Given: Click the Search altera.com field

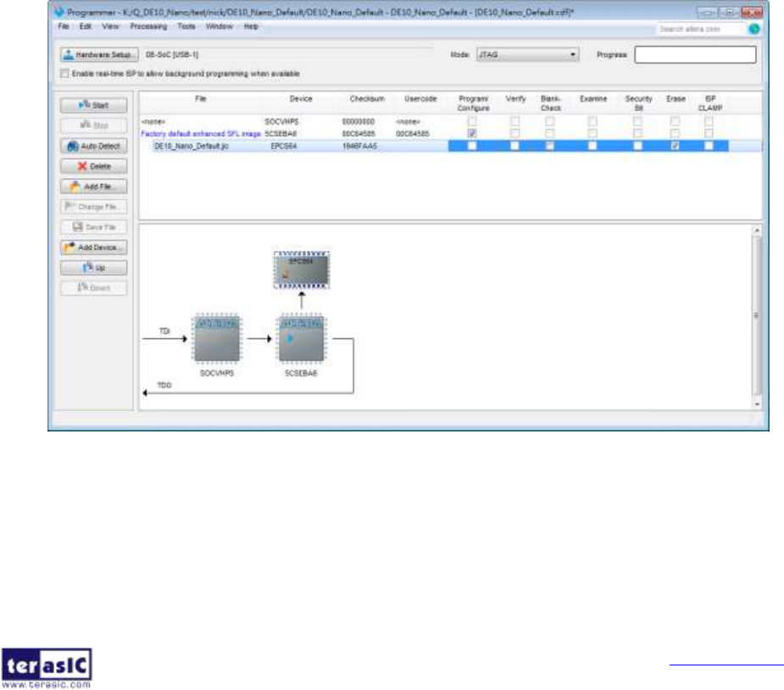Looking at the screenshot, I should 700,29.
